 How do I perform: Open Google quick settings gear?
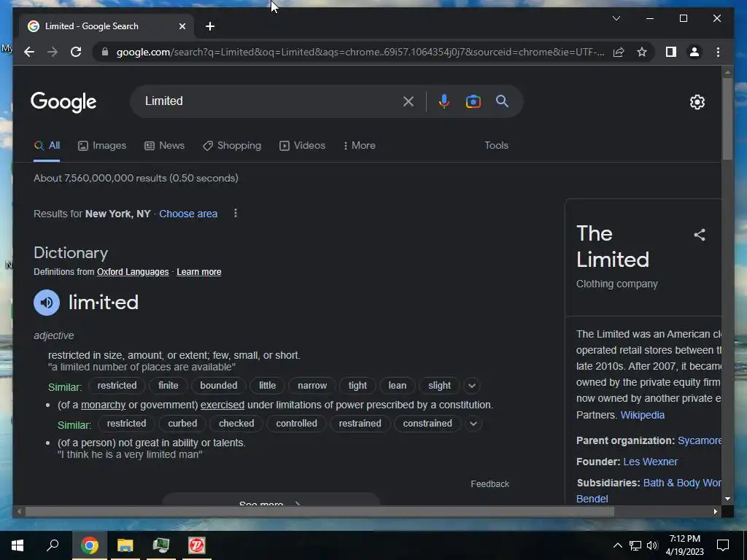pyautogui.click(x=697, y=102)
